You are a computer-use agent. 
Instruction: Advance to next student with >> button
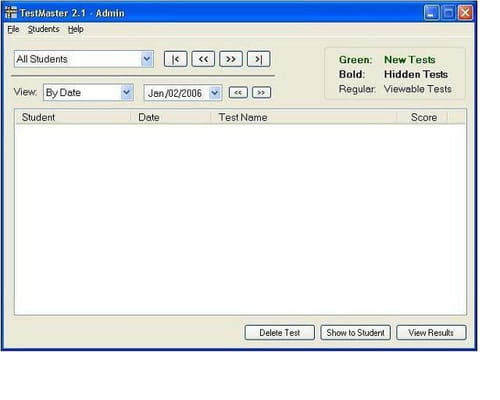pyautogui.click(x=231, y=59)
